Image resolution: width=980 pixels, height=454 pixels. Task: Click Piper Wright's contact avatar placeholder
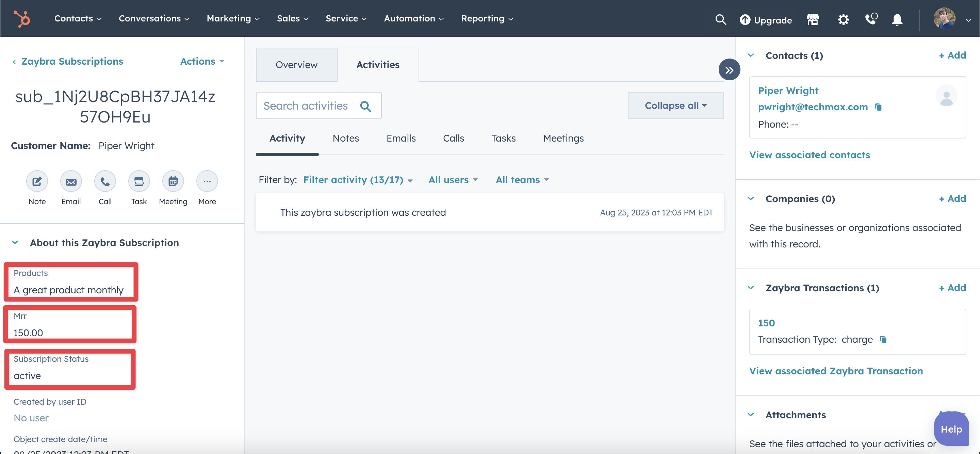coord(946,96)
